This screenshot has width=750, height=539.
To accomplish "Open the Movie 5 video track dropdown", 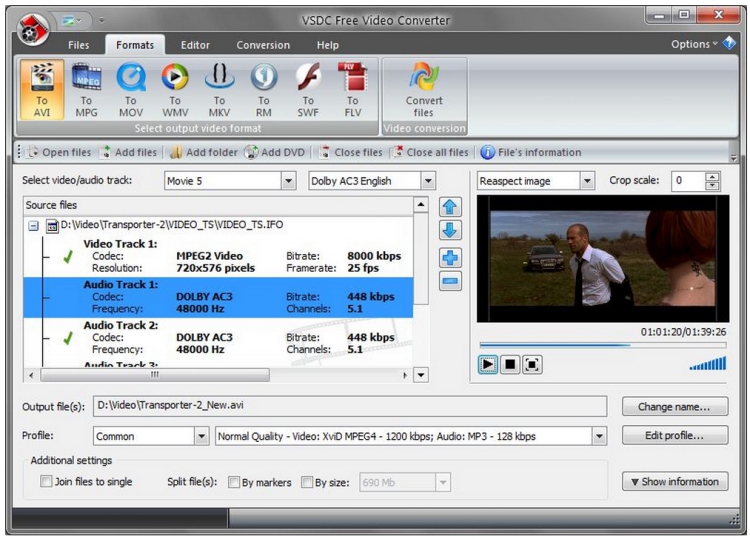I will (288, 181).
